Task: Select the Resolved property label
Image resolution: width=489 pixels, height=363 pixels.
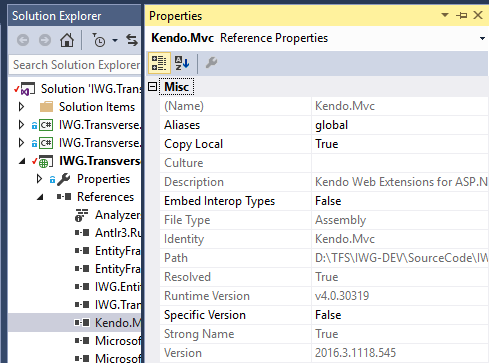Action: pos(187,277)
